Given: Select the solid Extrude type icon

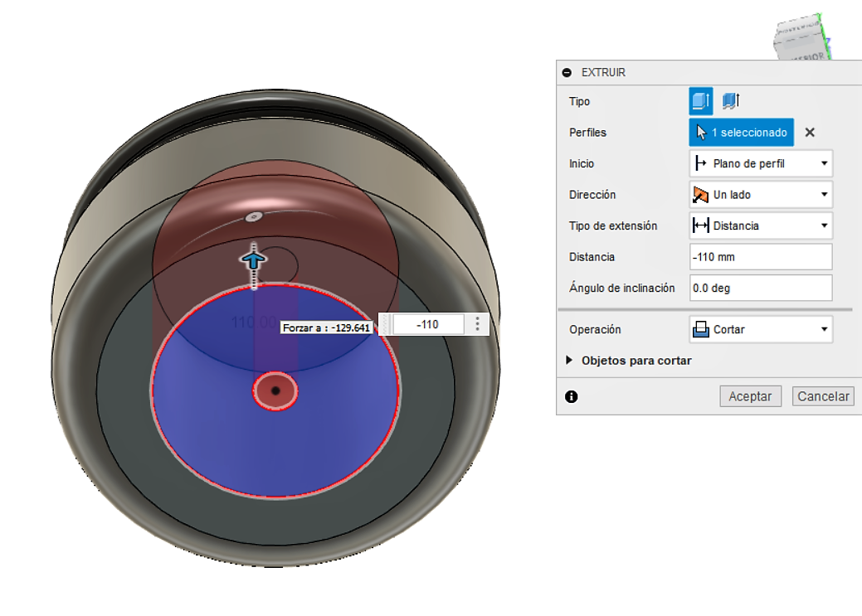Looking at the screenshot, I should [x=701, y=101].
